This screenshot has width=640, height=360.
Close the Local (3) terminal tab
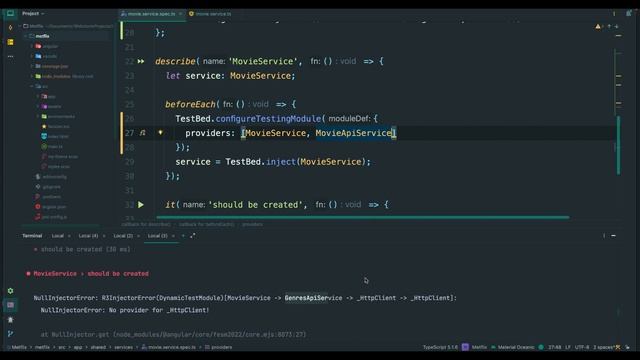click(173, 236)
